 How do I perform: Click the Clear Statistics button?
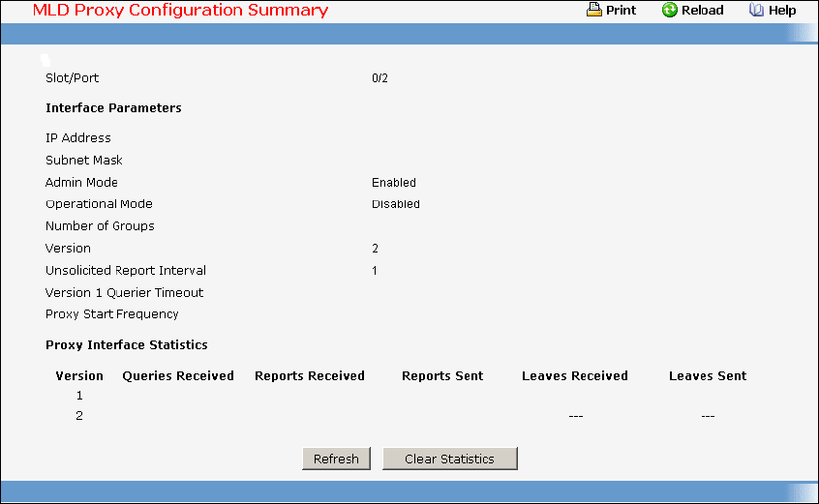(x=450, y=459)
